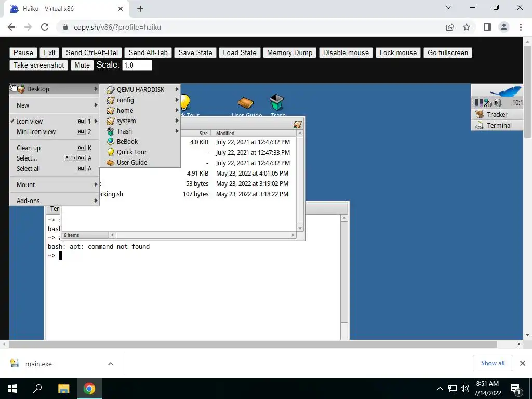This screenshot has height=399, width=532.
Task: Choose Select... from context menu
Action: (x=54, y=158)
